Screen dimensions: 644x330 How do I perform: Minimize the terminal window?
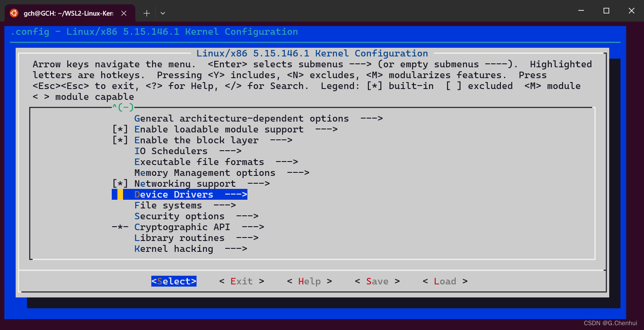click(x=581, y=11)
